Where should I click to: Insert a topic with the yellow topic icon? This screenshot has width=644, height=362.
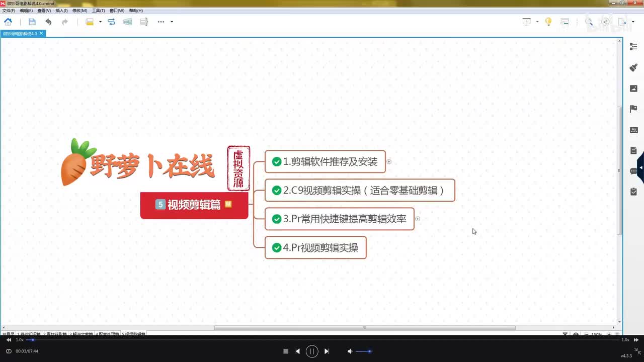pyautogui.click(x=90, y=22)
